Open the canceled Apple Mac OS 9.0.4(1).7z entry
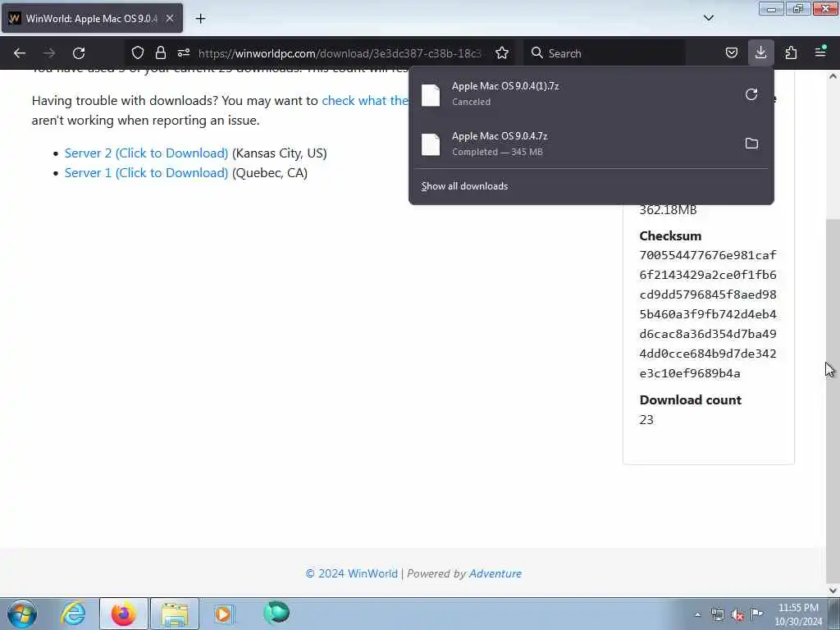 pos(573,94)
